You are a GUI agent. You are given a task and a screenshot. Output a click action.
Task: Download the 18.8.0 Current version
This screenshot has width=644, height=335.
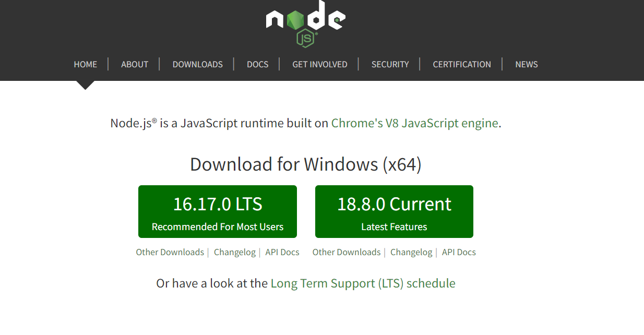pyautogui.click(x=394, y=211)
